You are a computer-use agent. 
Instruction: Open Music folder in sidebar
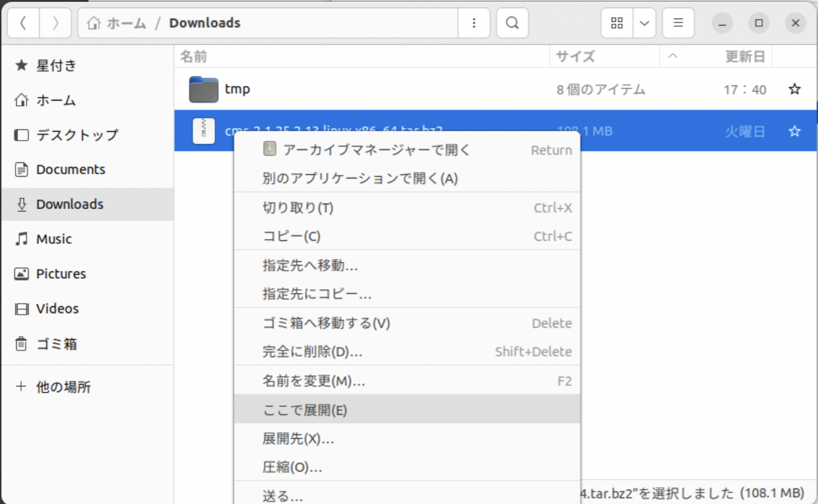[54, 239]
